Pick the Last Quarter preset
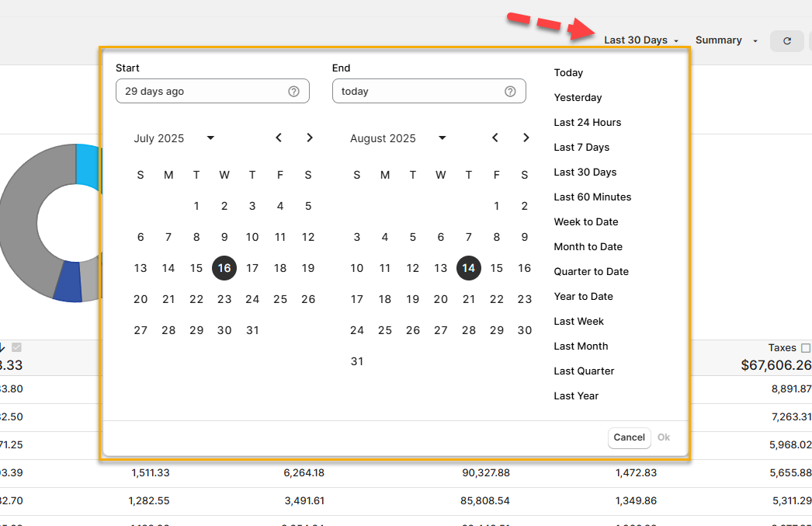812x526 pixels. tap(584, 371)
